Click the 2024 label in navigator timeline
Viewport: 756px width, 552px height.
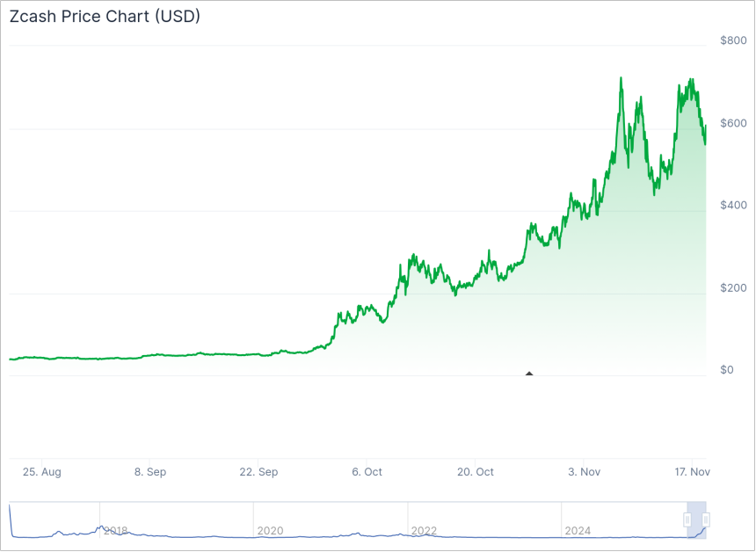pos(578,531)
